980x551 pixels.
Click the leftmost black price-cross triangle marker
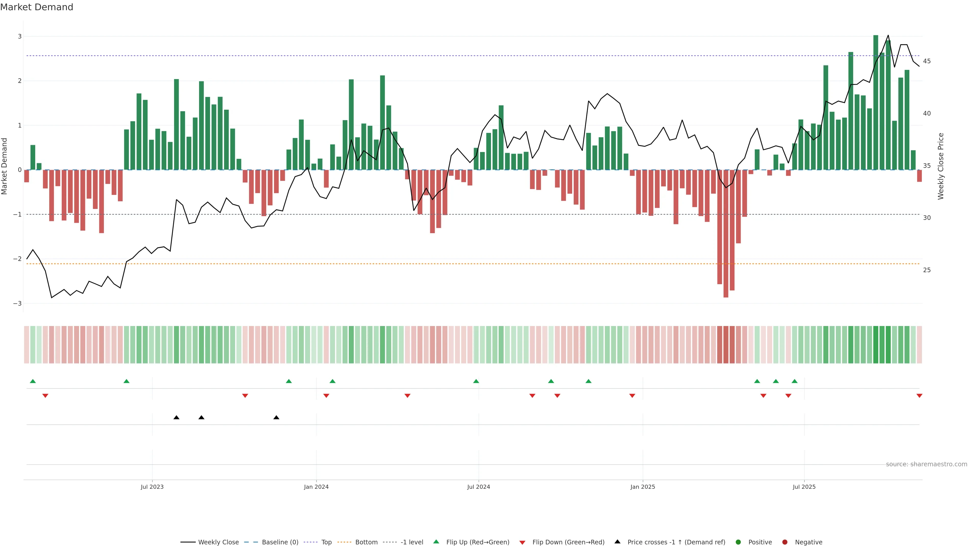tap(177, 418)
